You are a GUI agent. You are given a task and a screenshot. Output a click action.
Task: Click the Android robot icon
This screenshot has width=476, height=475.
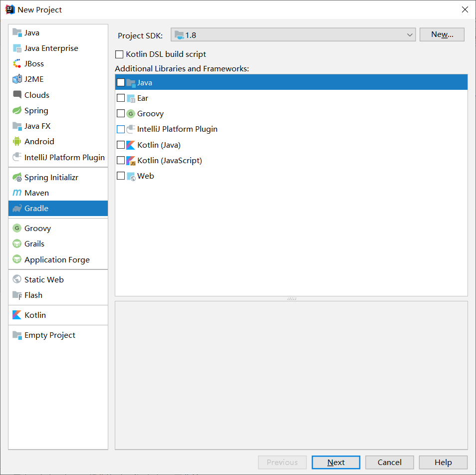click(x=17, y=141)
